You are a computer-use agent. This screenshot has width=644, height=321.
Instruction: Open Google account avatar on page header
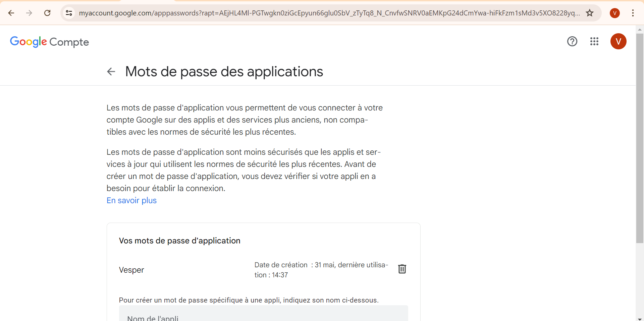(618, 41)
